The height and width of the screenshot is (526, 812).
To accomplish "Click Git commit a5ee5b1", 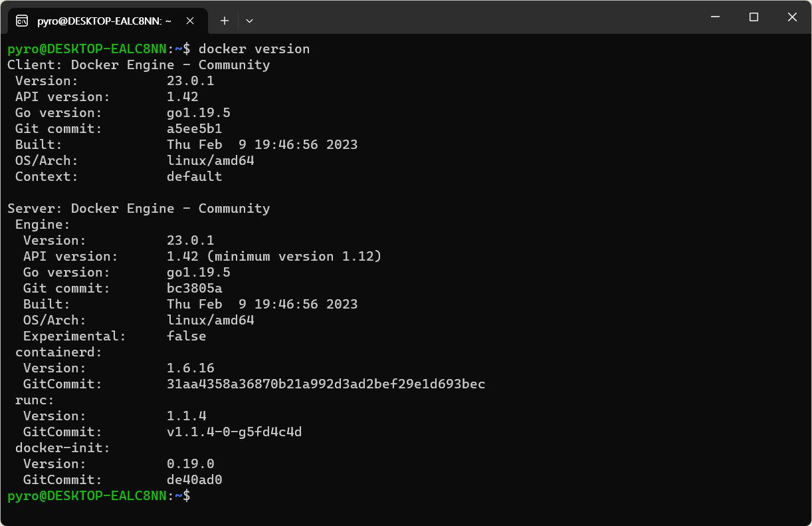I will point(194,129).
